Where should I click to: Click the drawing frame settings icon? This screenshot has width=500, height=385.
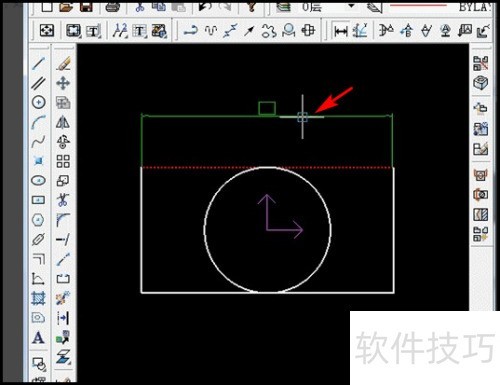[73, 31]
